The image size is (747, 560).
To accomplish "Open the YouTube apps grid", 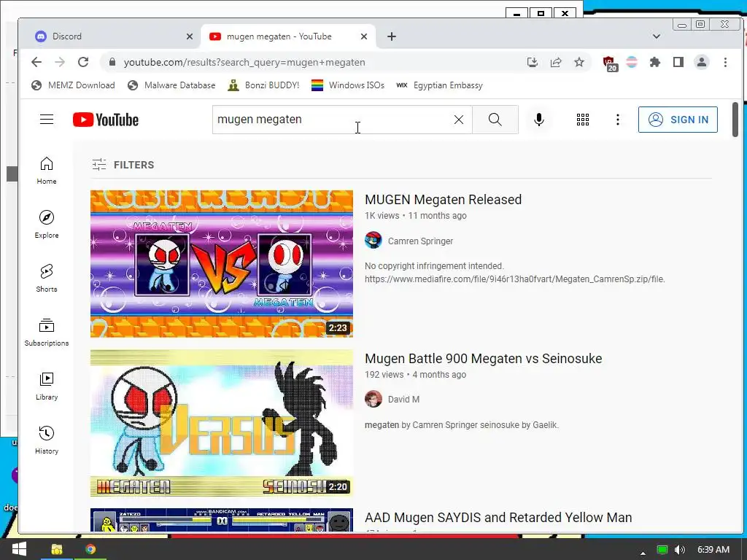I will tap(583, 120).
